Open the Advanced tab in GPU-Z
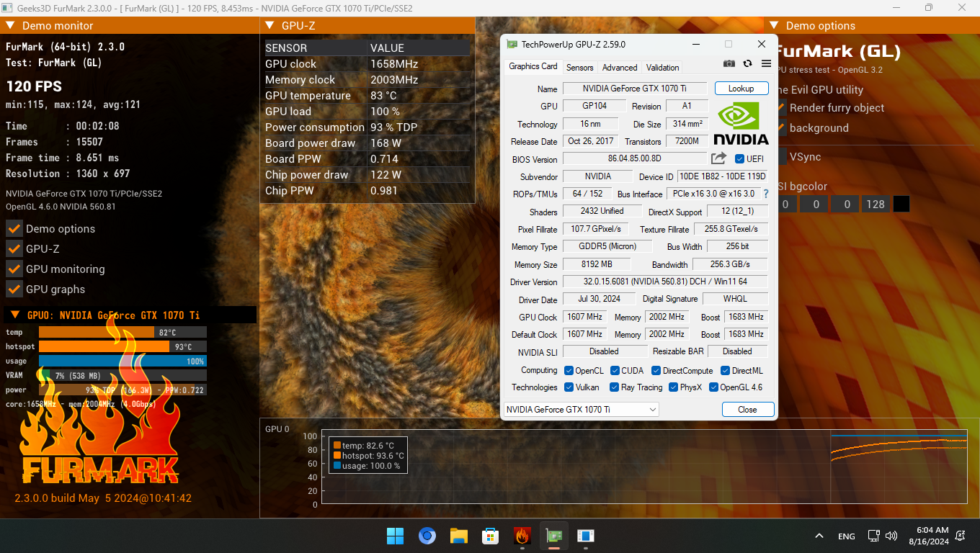Viewport: 980px width, 553px height. pyautogui.click(x=620, y=68)
